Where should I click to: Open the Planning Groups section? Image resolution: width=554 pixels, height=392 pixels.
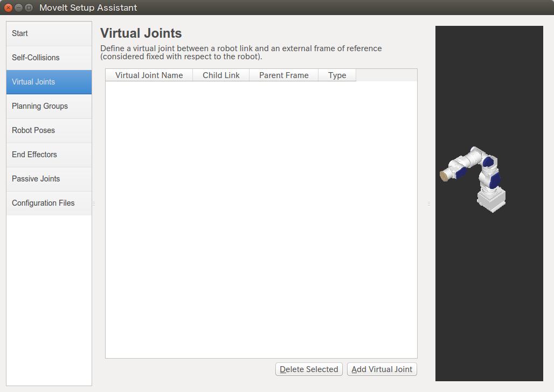click(x=49, y=106)
